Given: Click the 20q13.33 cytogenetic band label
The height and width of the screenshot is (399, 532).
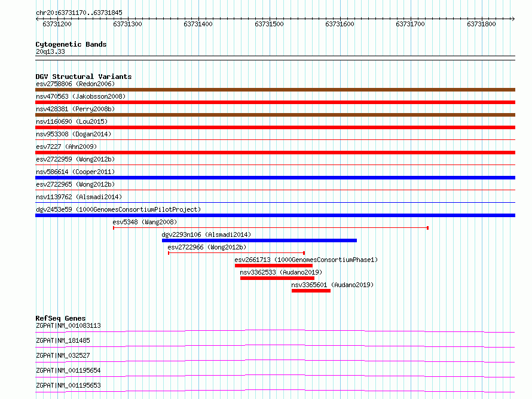Looking at the screenshot, I should pos(50,51).
